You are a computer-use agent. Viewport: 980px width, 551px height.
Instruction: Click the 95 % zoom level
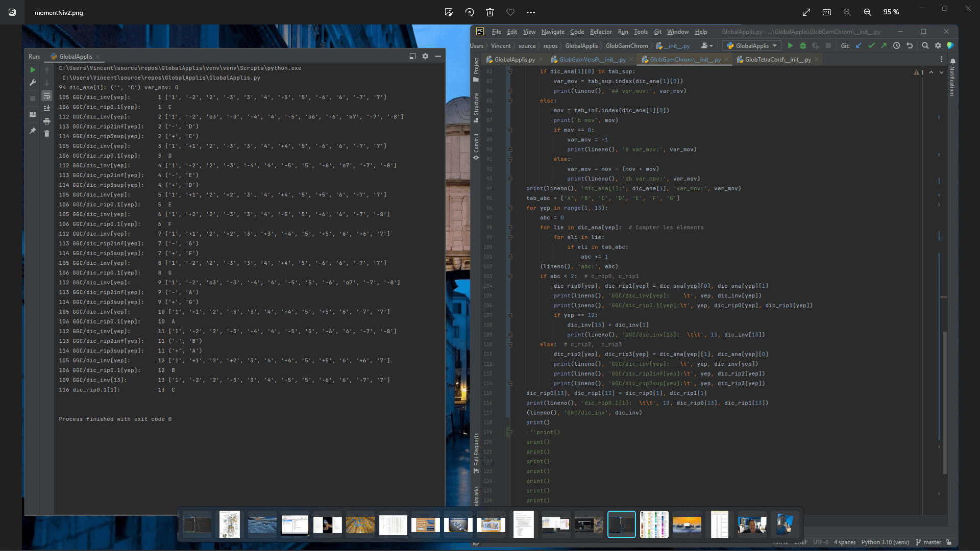pos(891,12)
